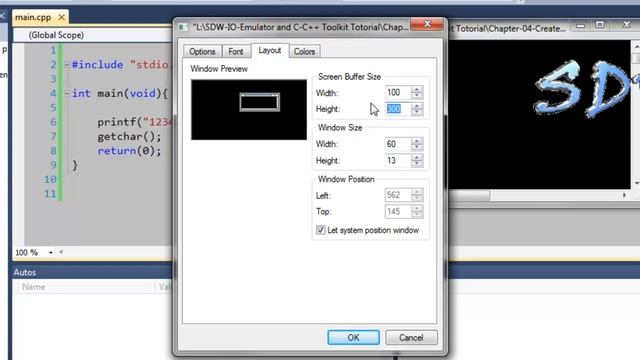Click Window Size Width input field

tap(398, 144)
